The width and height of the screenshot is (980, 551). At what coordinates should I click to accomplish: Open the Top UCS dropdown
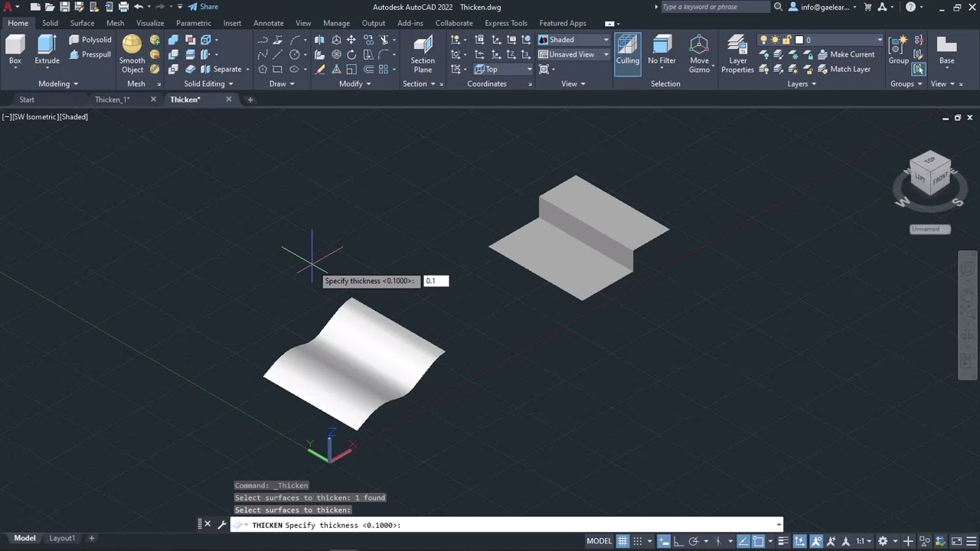pos(502,69)
